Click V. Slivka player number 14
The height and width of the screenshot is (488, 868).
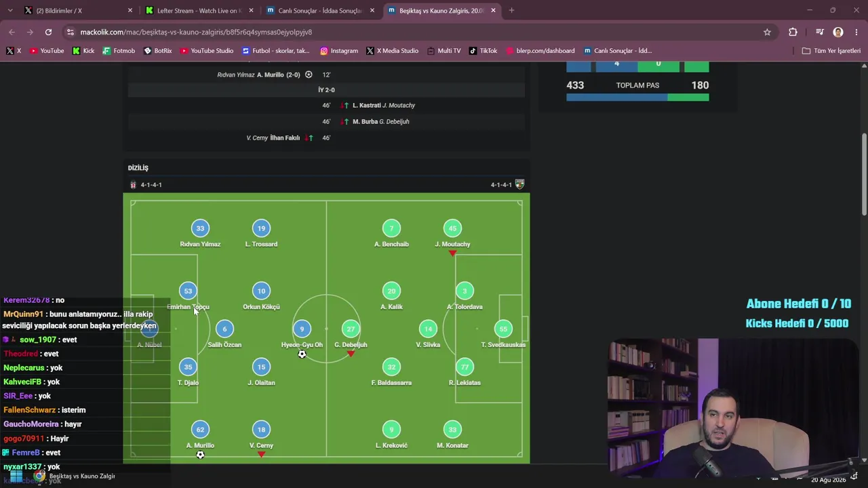pos(428,329)
